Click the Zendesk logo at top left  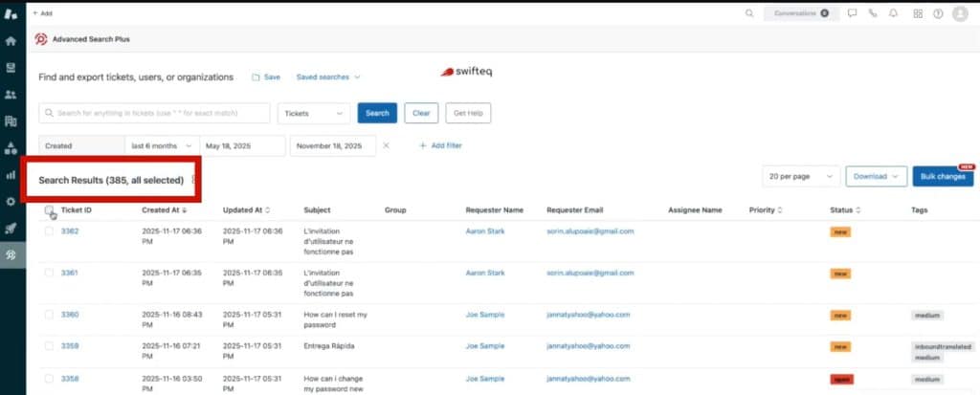[x=10, y=13]
